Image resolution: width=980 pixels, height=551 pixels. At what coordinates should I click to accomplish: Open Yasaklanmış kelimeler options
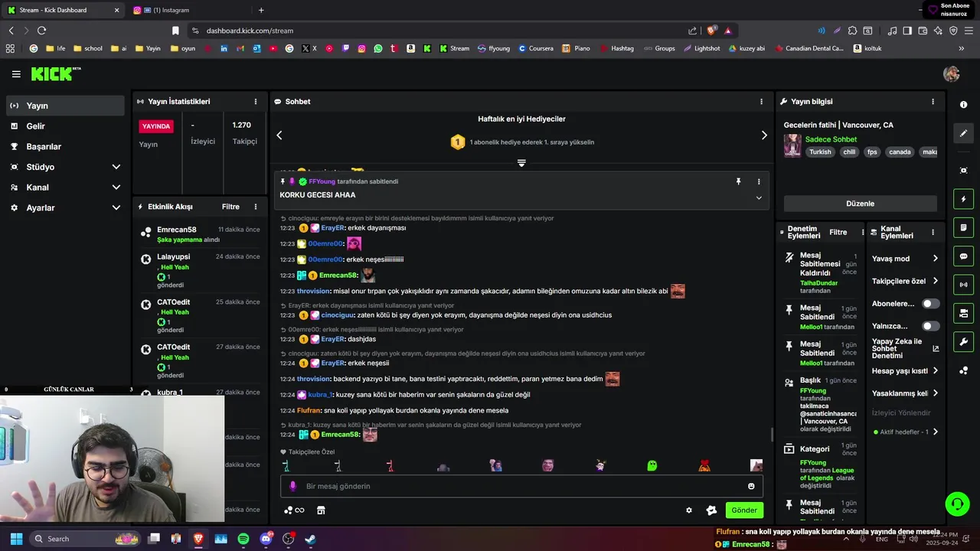point(905,393)
